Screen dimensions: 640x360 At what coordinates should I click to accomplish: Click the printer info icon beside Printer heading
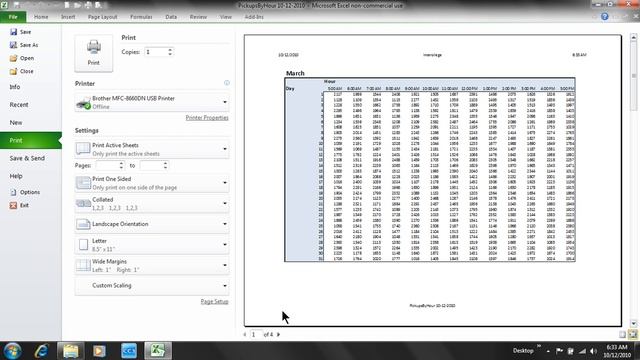[227, 83]
